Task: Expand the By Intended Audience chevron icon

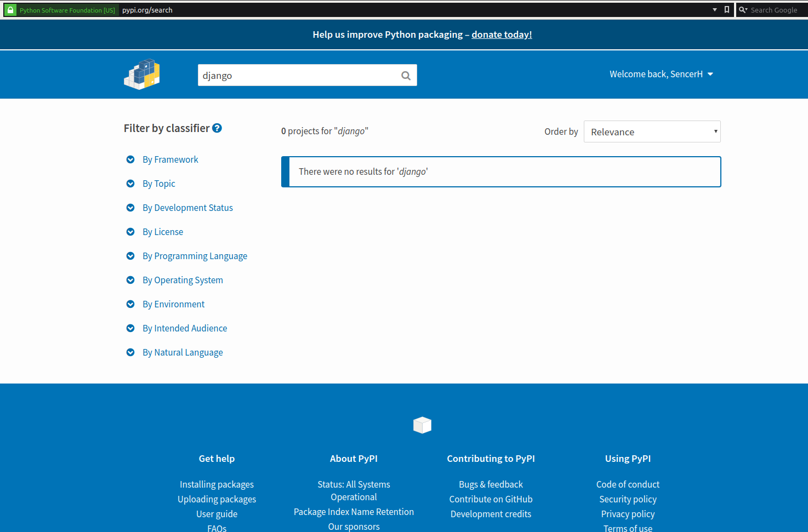Action: (x=130, y=328)
